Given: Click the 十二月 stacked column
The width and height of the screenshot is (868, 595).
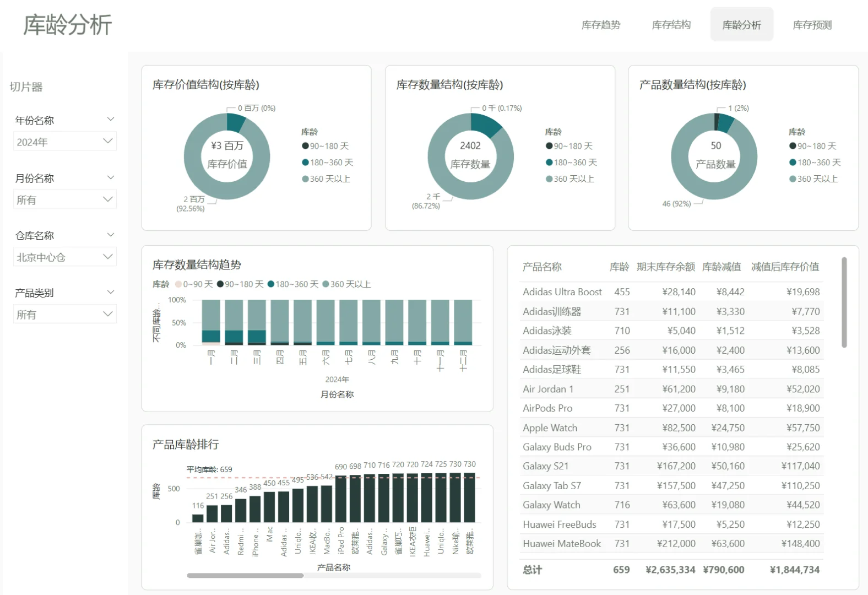Looking at the screenshot, I should tap(463, 322).
